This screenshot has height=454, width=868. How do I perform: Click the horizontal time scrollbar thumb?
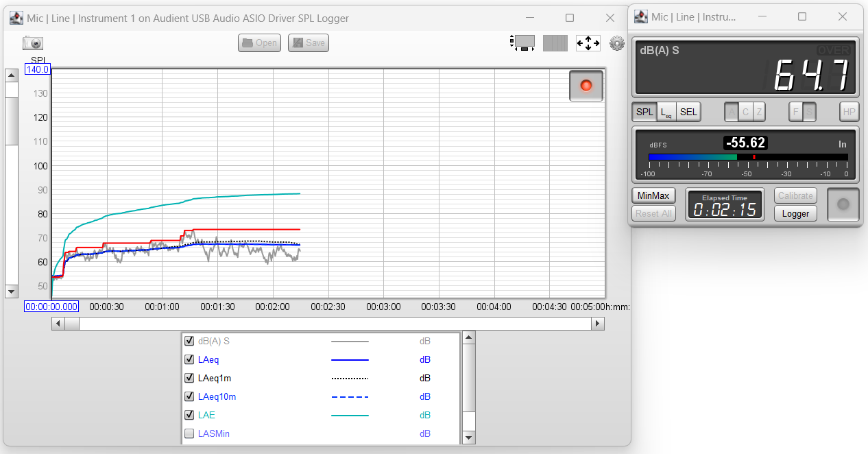(x=72, y=323)
